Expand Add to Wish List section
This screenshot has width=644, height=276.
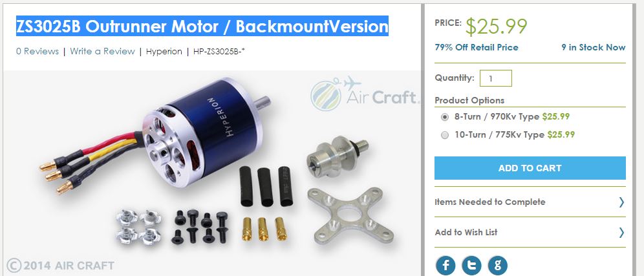pos(530,233)
